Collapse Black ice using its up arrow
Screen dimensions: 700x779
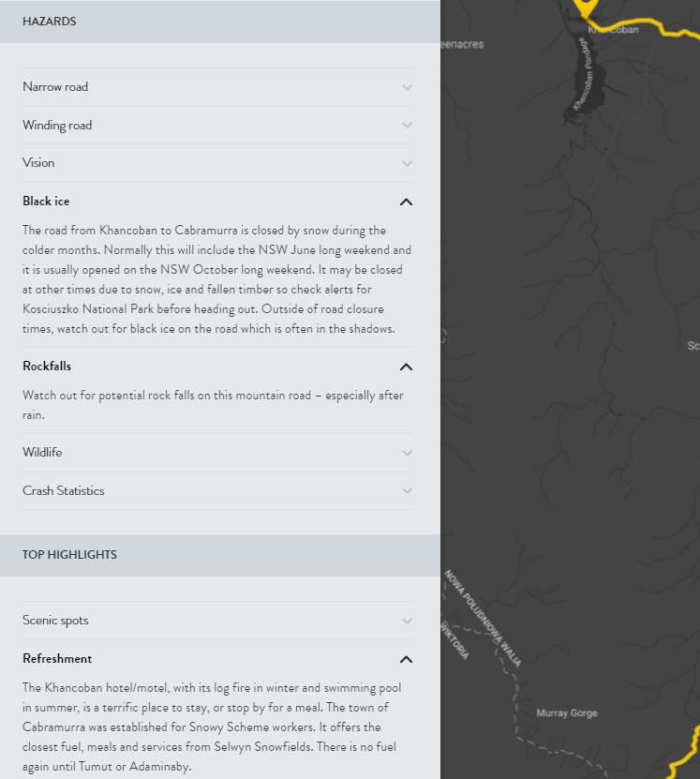406,202
